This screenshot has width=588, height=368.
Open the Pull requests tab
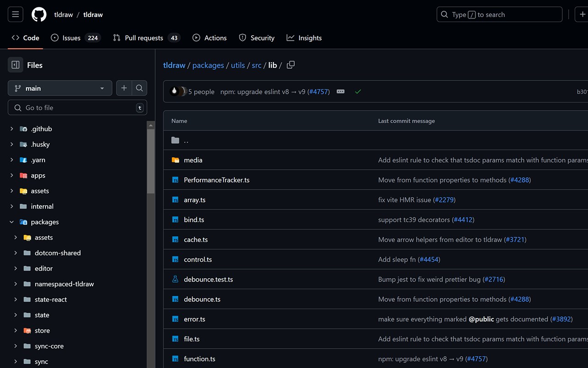tap(146, 38)
